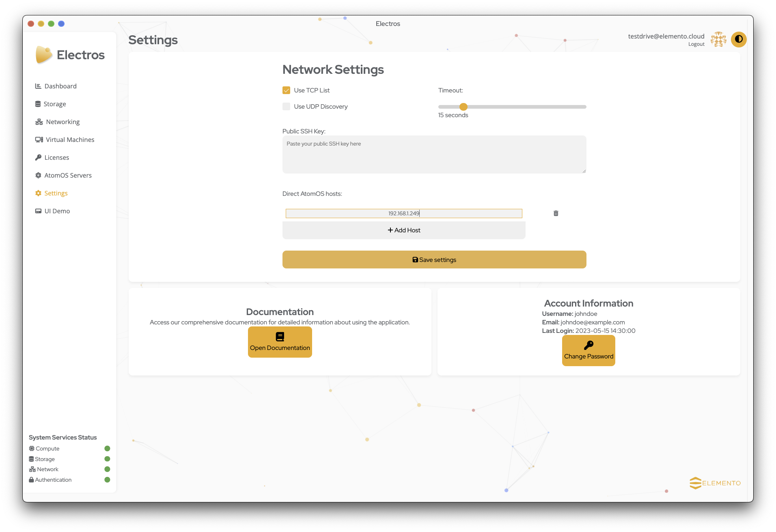Click the resize grip of the SSH key textarea
This screenshot has height=532, width=776.
click(584, 171)
